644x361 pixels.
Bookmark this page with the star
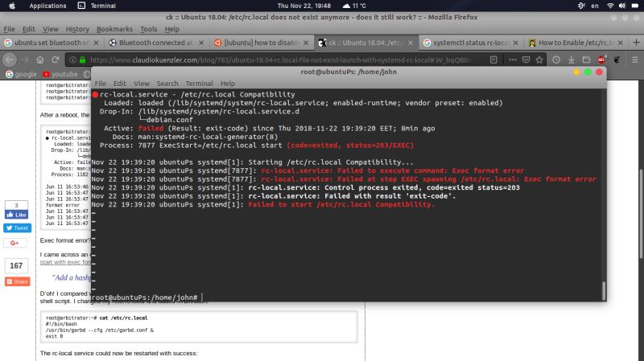click(x=539, y=59)
